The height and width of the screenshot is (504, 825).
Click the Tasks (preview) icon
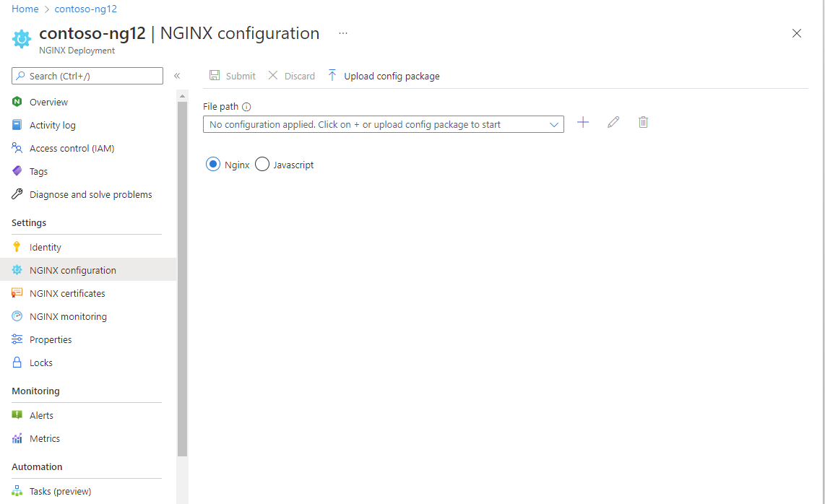[x=17, y=491]
